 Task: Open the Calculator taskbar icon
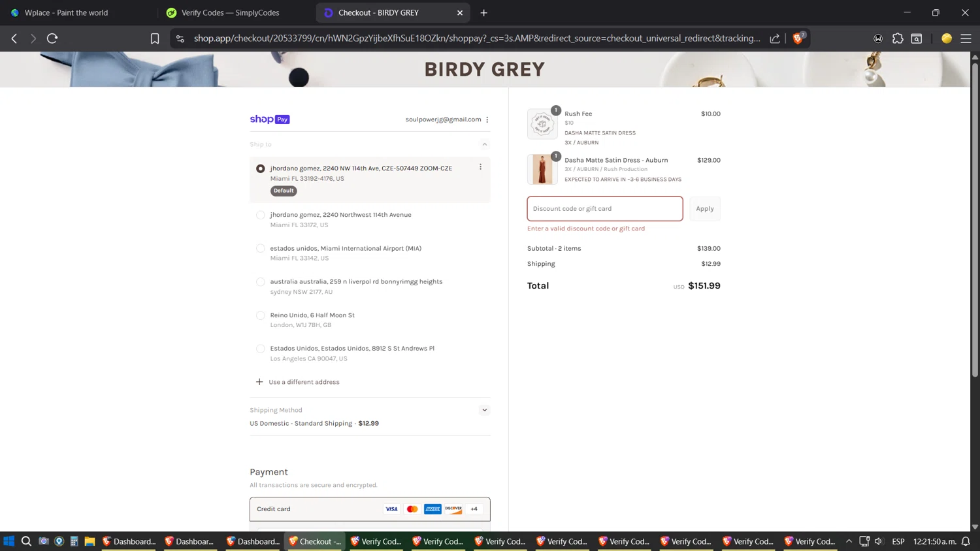point(74,541)
